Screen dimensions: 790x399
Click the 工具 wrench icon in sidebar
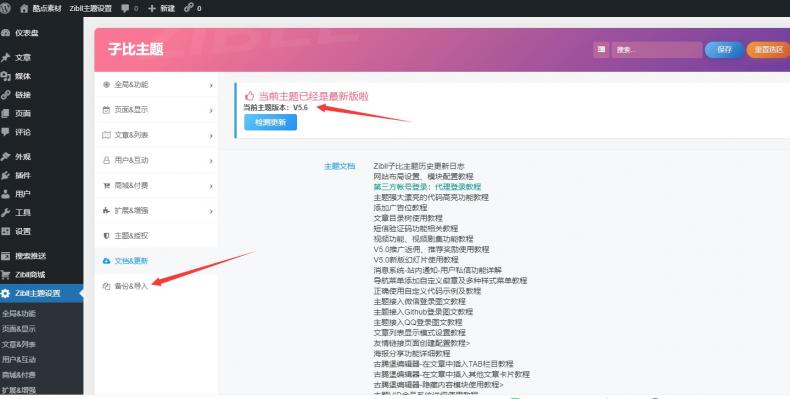tap(6, 213)
